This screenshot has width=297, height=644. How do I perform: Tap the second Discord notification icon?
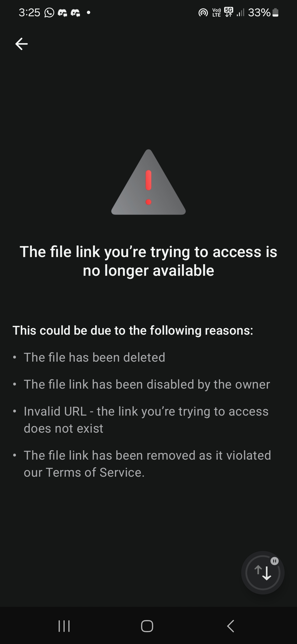pos(76,13)
